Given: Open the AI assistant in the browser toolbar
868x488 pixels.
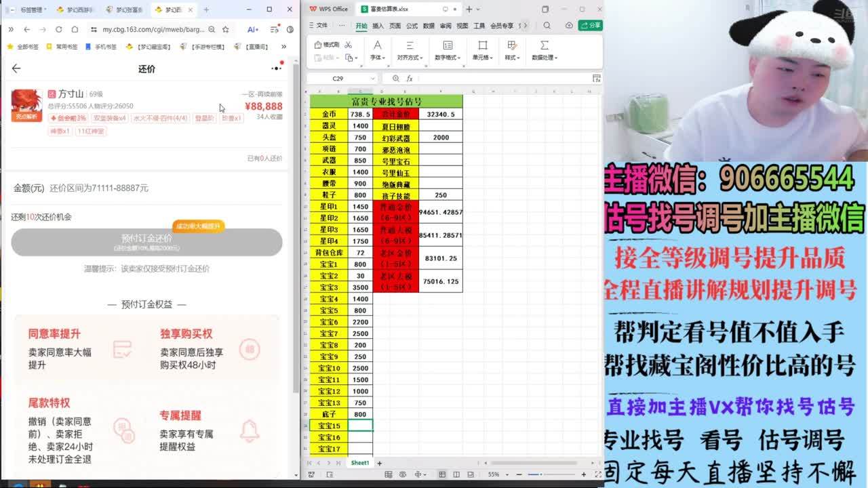Looking at the screenshot, I should click(252, 30).
